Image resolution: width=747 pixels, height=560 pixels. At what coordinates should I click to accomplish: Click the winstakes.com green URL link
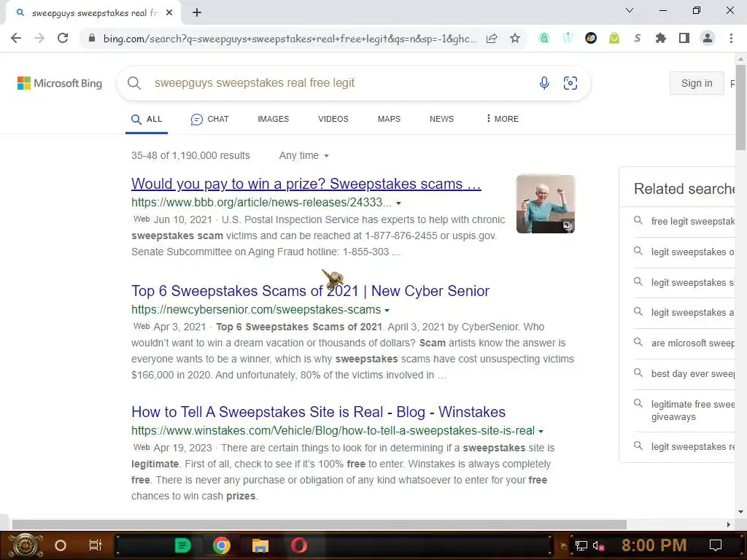click(333, 430)
